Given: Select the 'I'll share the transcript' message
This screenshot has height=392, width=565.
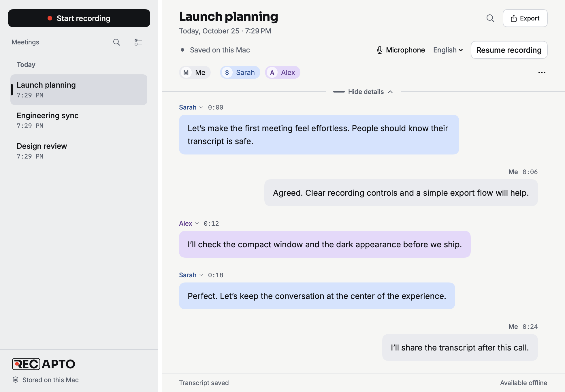Looking at the screenshot, I should pos(460,347).
